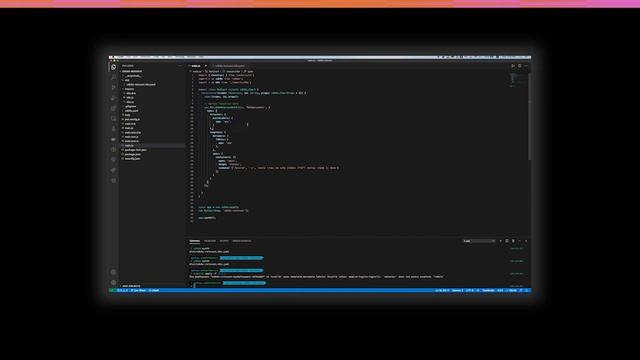Click the remote indicator in status bar
Viewport: 640px width, 360px height.
point(111,290)
